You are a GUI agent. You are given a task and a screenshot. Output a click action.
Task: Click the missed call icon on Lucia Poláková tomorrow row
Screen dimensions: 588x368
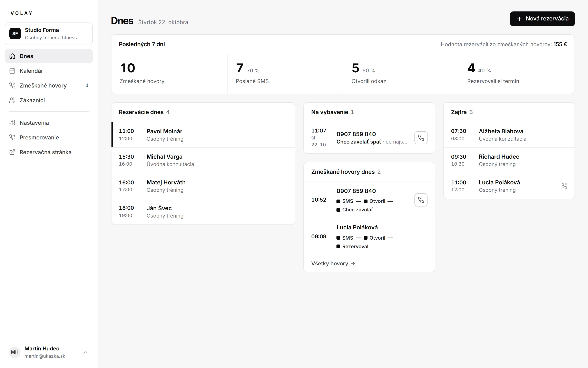(x=564, y=186)
